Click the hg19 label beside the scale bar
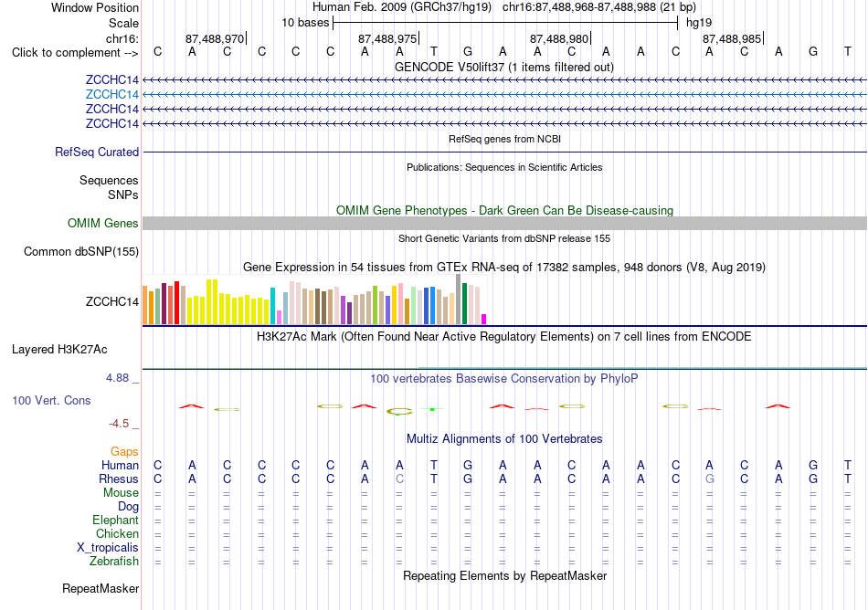Screen dimensions: 868x610 tap(699, 23)
